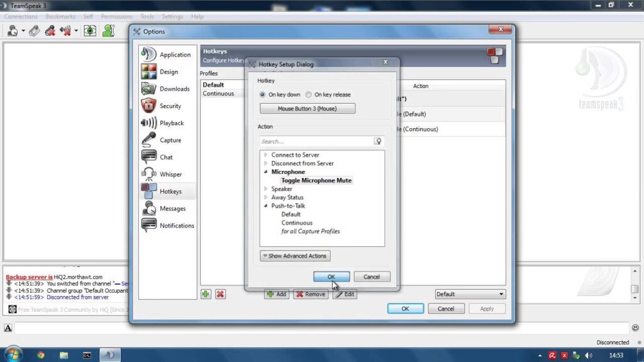Select Toggle Microphone Mute action

tap(316, 180)
